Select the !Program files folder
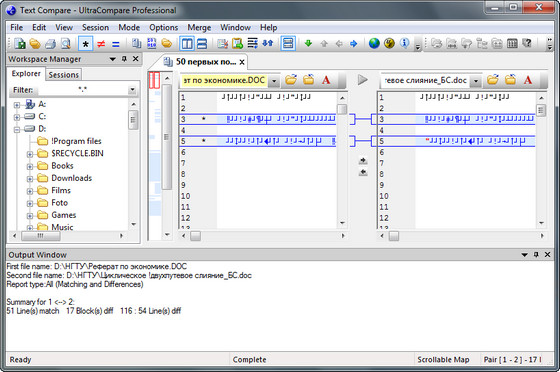 coord(76,141)
